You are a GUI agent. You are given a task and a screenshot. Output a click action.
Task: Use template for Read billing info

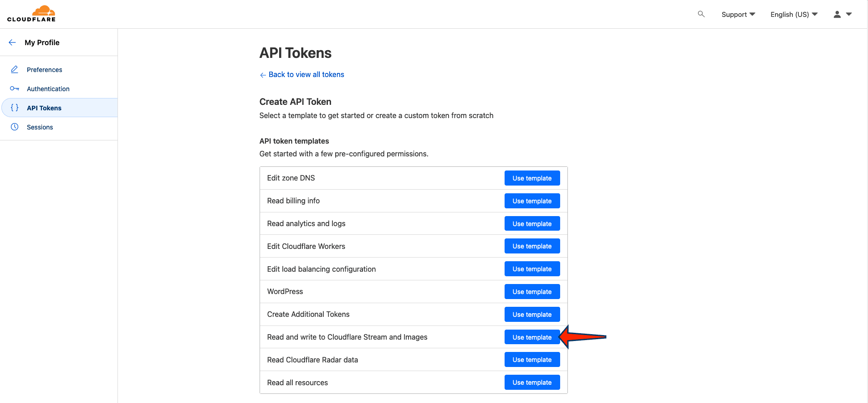[x=532, y=201]
